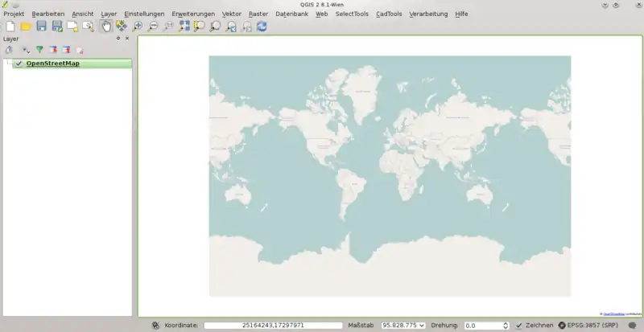Open the Layer menu
644x332 pixels.
click(109, 14)
